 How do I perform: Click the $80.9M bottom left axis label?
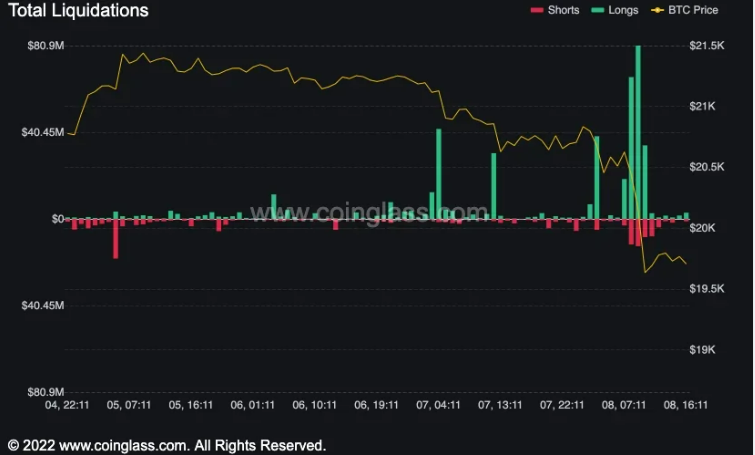46,392
